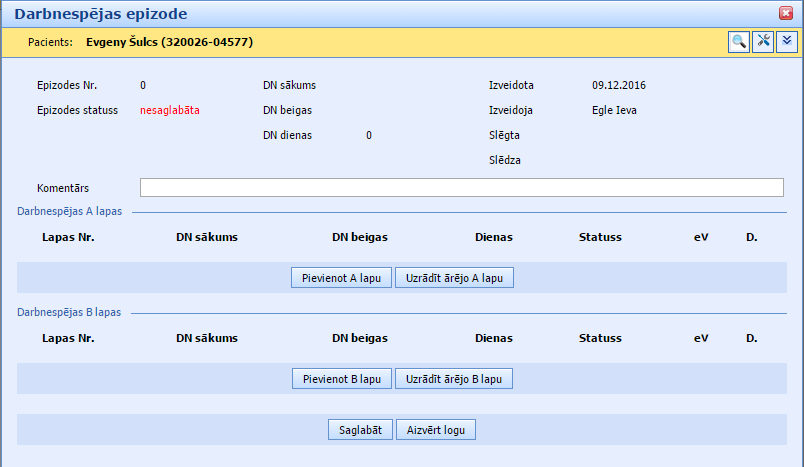Screen dimensions: 804x467
Task: Click eV column header in B lapas table
Action: [701, 338]
